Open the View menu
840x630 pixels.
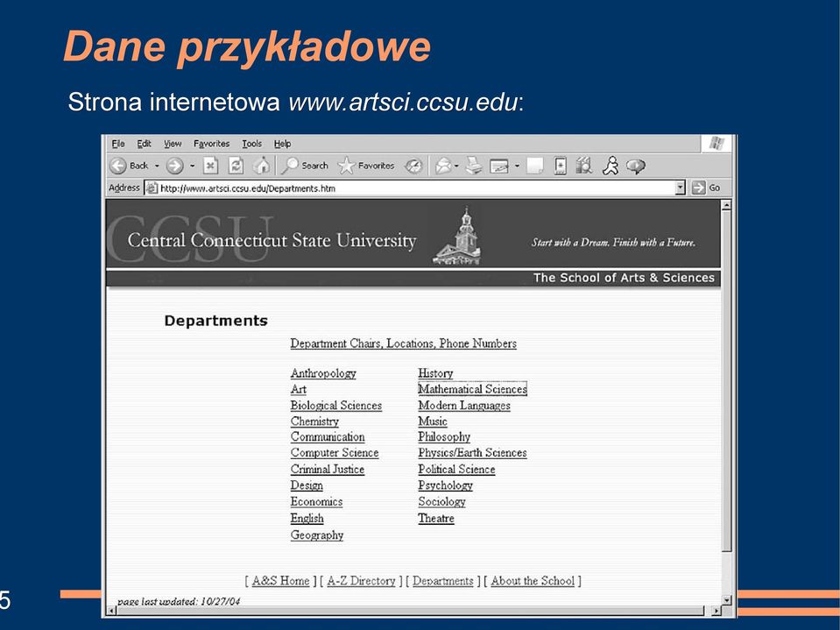[x=173, y=144]
